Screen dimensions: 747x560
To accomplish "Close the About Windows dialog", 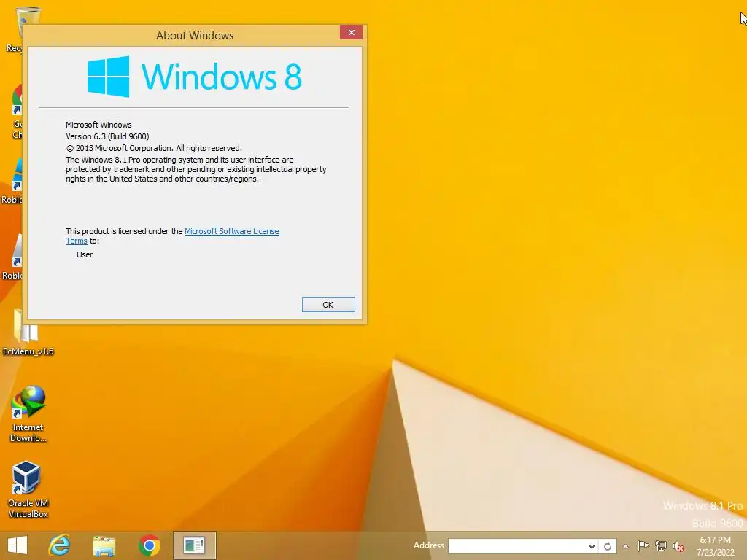I will point(351,32).
